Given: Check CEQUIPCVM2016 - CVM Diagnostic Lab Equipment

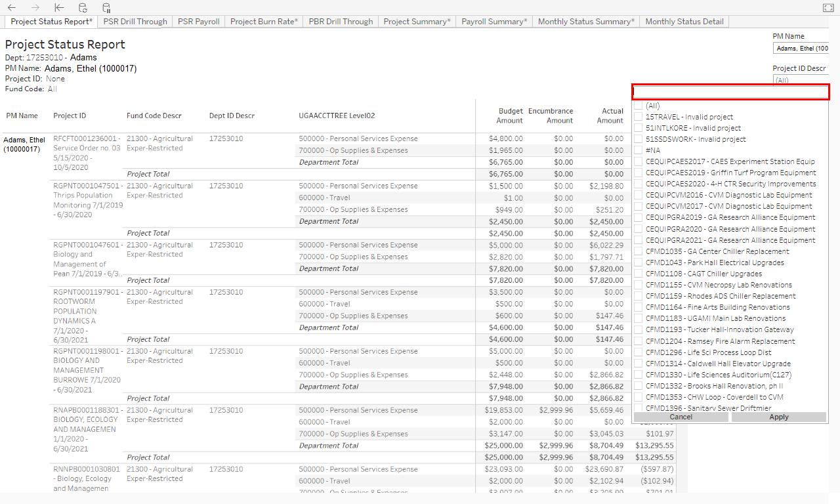Looking at the screenshot, I should click(638, 195).
